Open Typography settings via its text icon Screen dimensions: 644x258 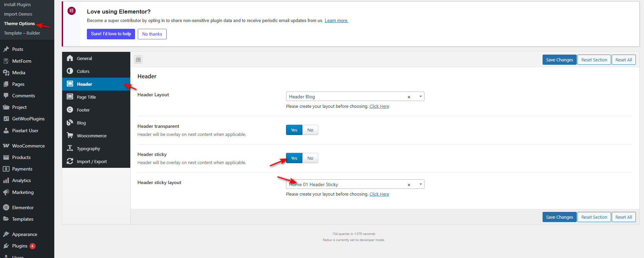(x=70, y=148)
